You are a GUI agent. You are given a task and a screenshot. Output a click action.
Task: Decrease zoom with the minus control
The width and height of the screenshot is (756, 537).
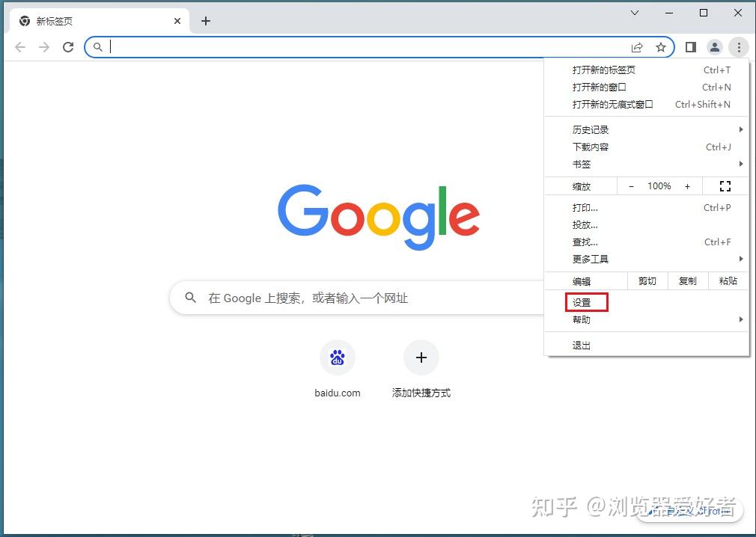click(x=631, y=185)
